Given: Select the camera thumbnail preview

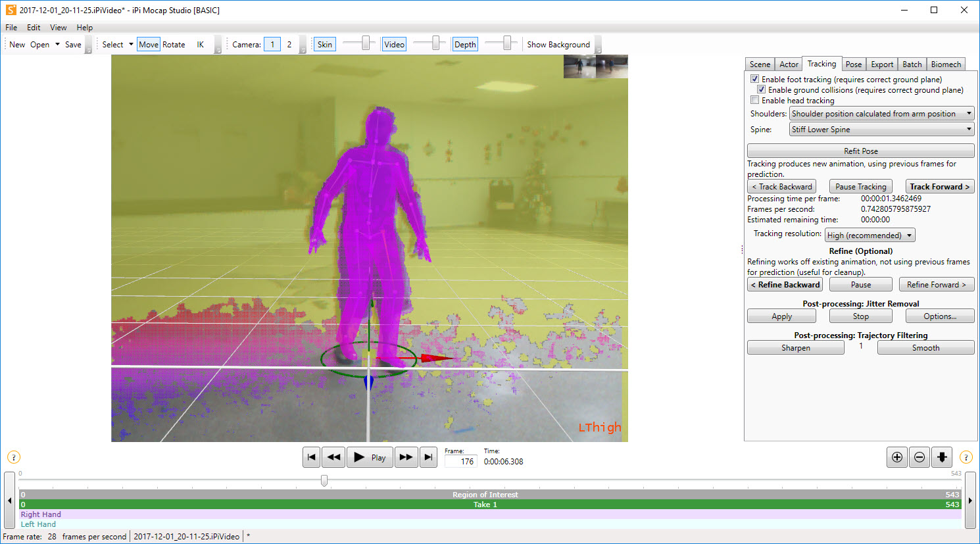Looking at the screenshot, I should coord(596,66).
